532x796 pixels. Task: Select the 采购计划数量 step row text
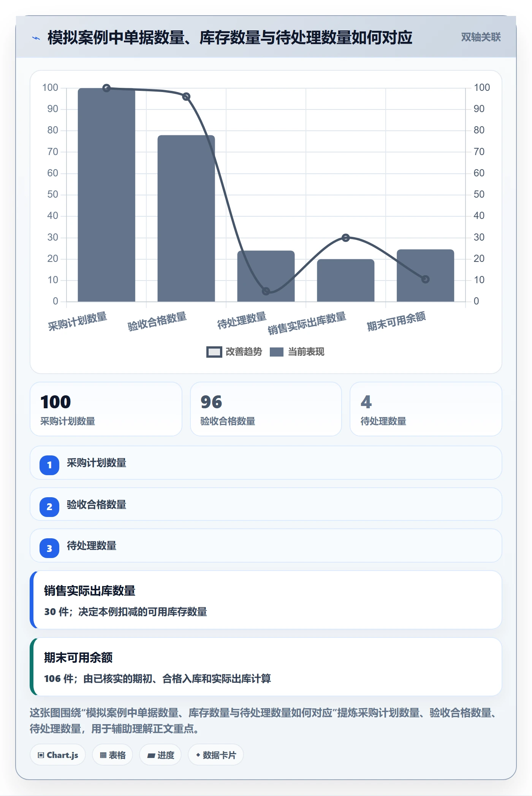tap(97, 463)
